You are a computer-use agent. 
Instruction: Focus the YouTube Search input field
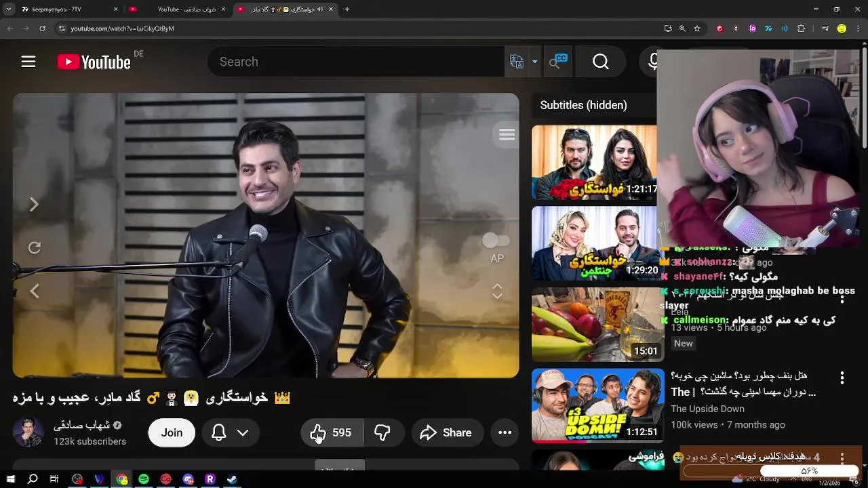356,62
